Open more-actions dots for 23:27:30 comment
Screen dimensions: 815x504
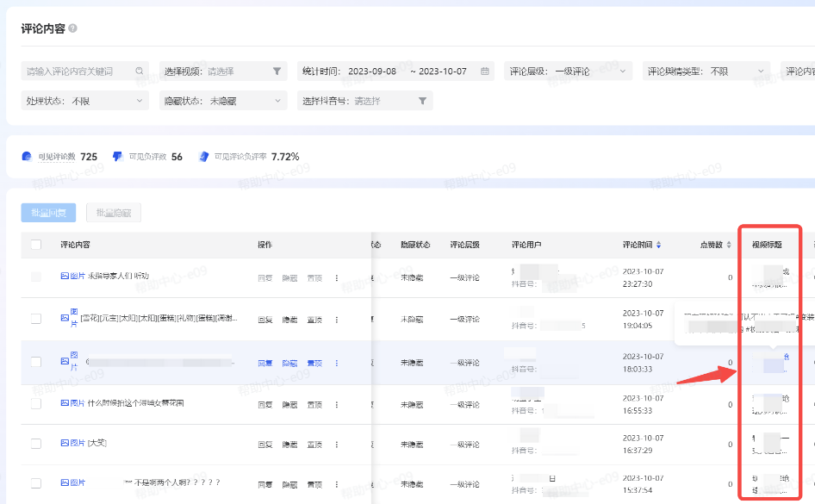coord(336,278)
